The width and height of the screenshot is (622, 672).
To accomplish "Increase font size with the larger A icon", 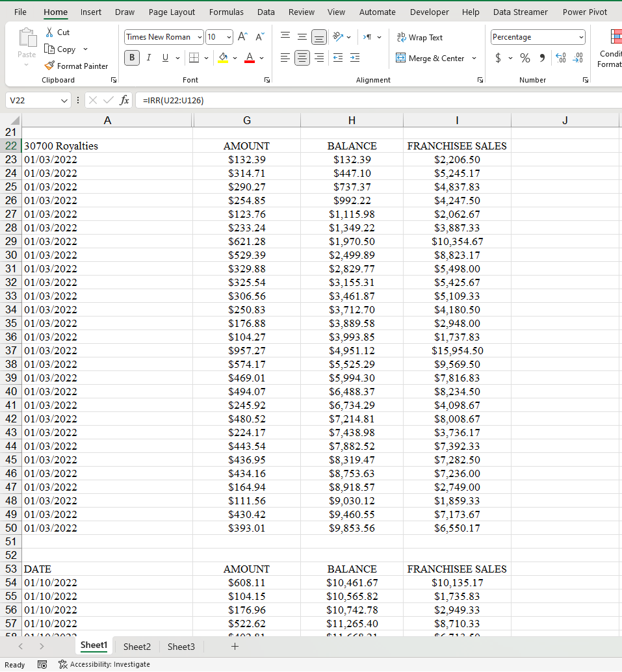I will 242,37.
